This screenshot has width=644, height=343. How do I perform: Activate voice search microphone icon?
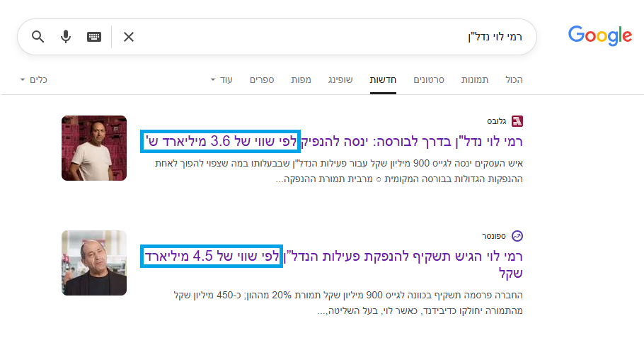pyautogui.click(x=66, y=37)
